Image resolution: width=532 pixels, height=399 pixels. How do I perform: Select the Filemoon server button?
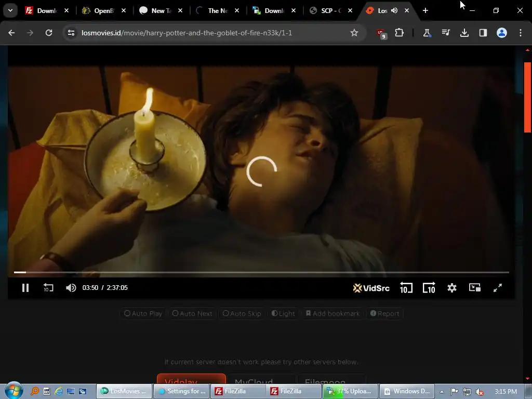tap(331, 379)
